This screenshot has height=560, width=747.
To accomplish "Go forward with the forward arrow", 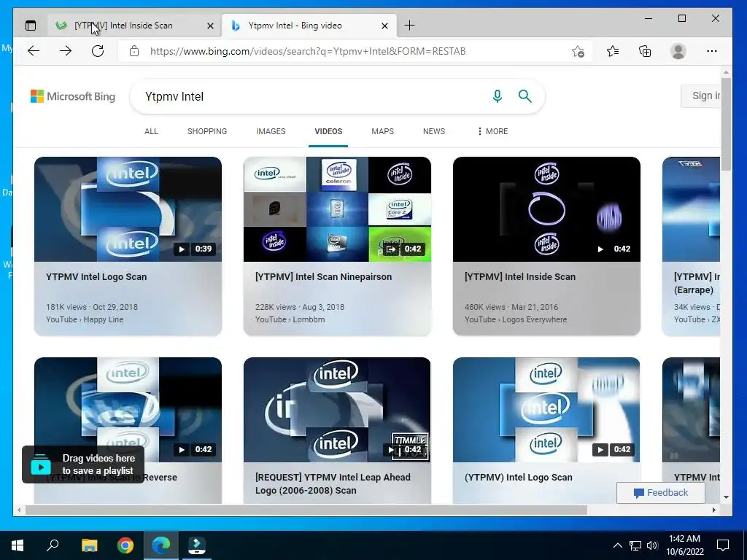I will pyautogui.click(x=66, y=51).
